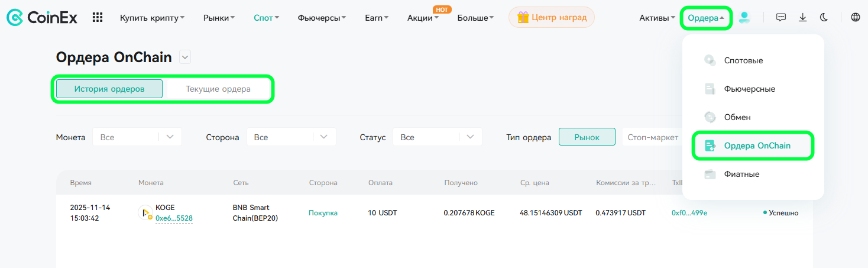Open the Центр наград gift button

click(x=552, y=18)
